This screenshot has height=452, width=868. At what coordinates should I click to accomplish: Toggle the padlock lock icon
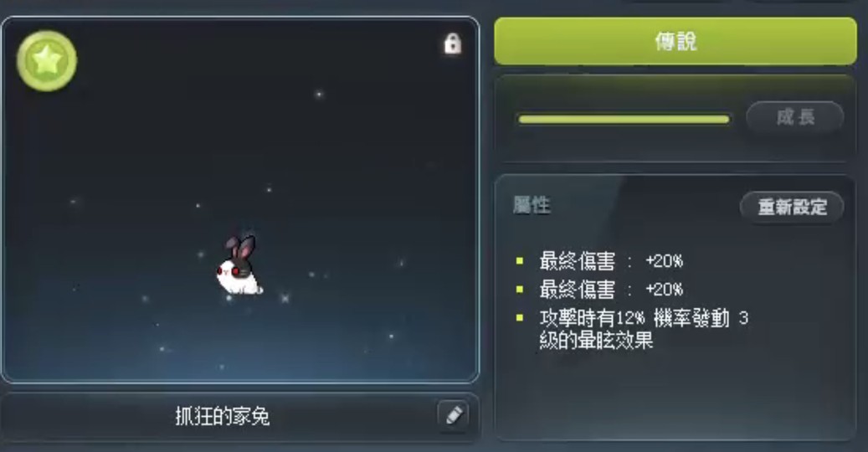click(x=452, y=44)
